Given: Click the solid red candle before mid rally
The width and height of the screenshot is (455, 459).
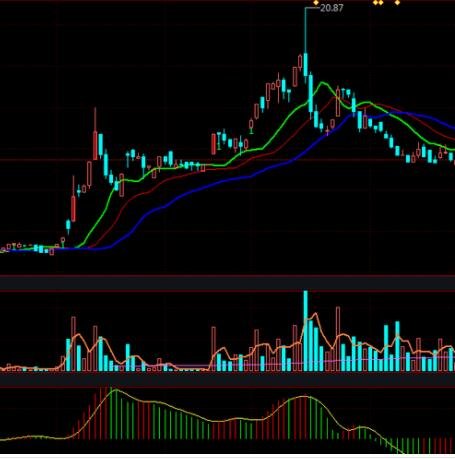Looking at the screenshot, I should pos(214,144).
